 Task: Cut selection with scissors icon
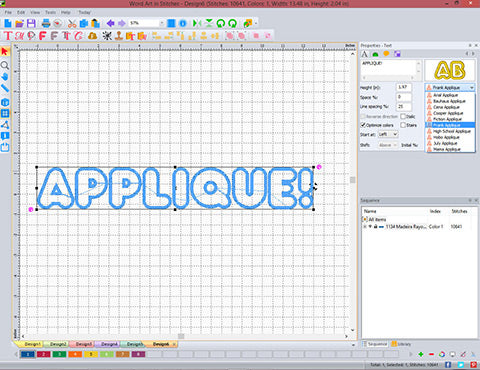72,23
